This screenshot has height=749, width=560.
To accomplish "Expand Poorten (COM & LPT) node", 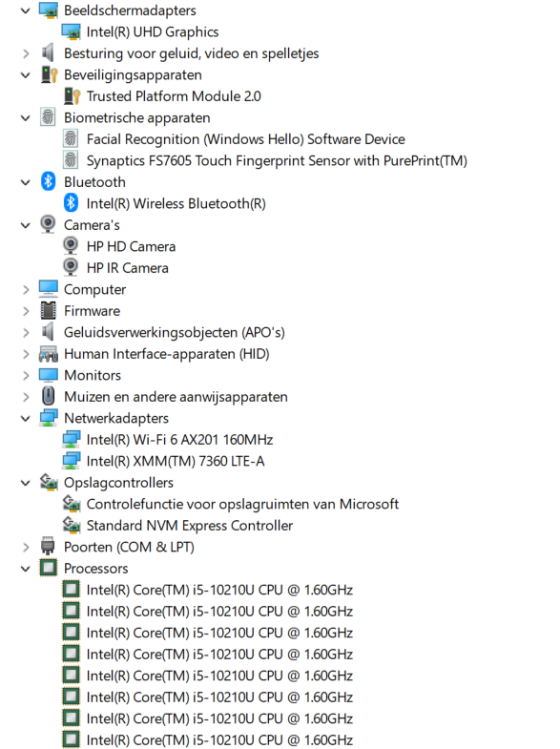I will pyautogui.click(x=26, y=547).
